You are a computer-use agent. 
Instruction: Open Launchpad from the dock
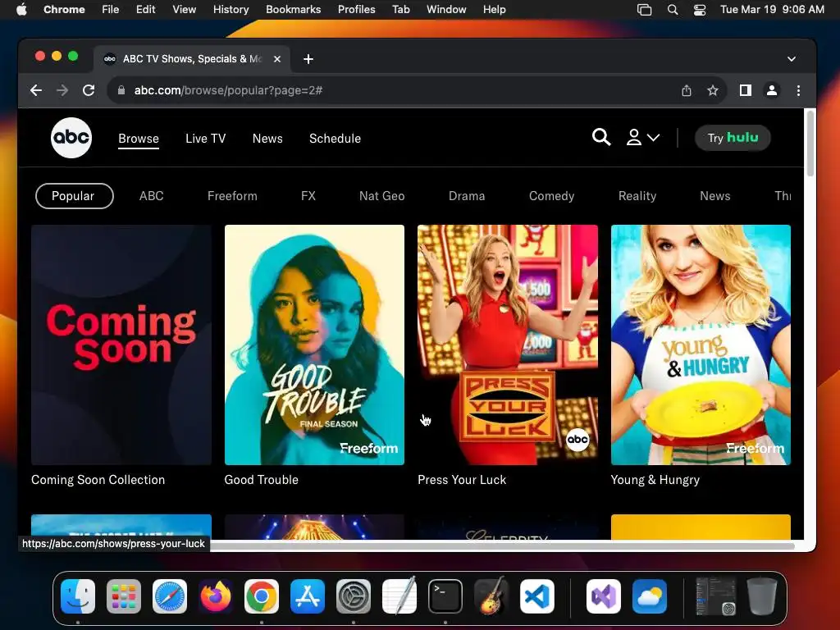tap(124, 596)
